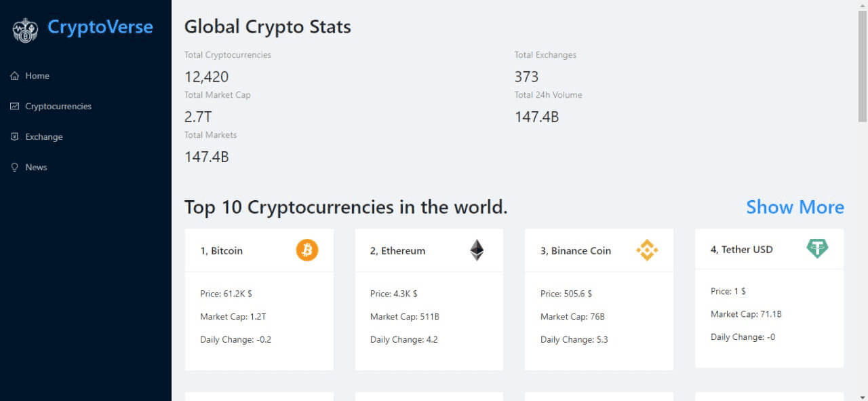868x401 pixels.
Task: Open the Show More link
Action: click(795, 207)
